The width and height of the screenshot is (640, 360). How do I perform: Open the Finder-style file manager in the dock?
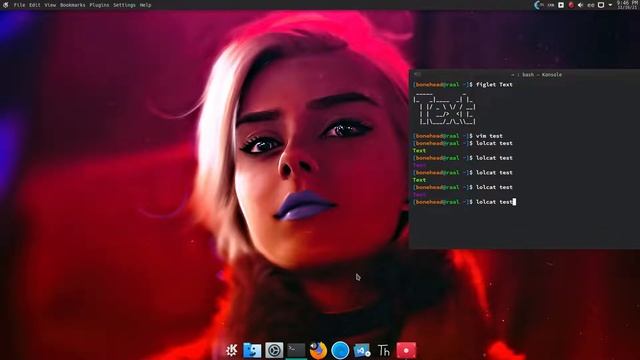tap(252, 350)
